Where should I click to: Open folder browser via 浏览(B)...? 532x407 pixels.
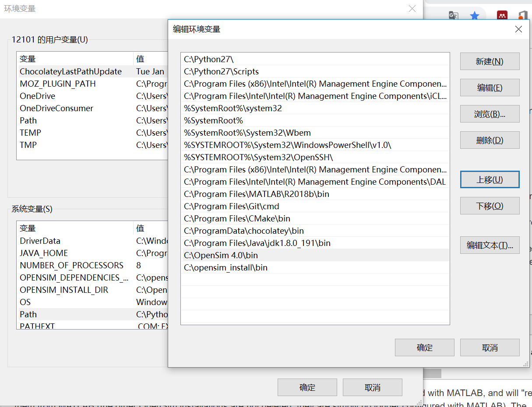tap(490, 114)
